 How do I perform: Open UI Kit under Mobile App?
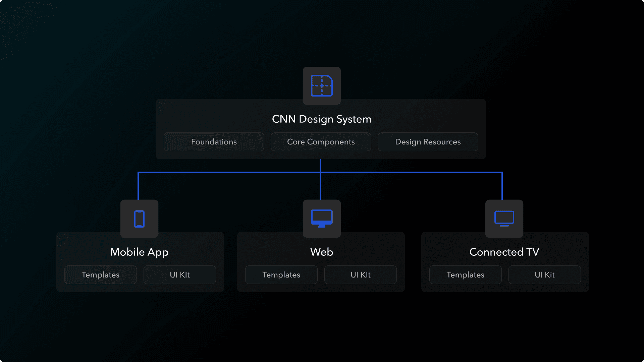point(180,275)
